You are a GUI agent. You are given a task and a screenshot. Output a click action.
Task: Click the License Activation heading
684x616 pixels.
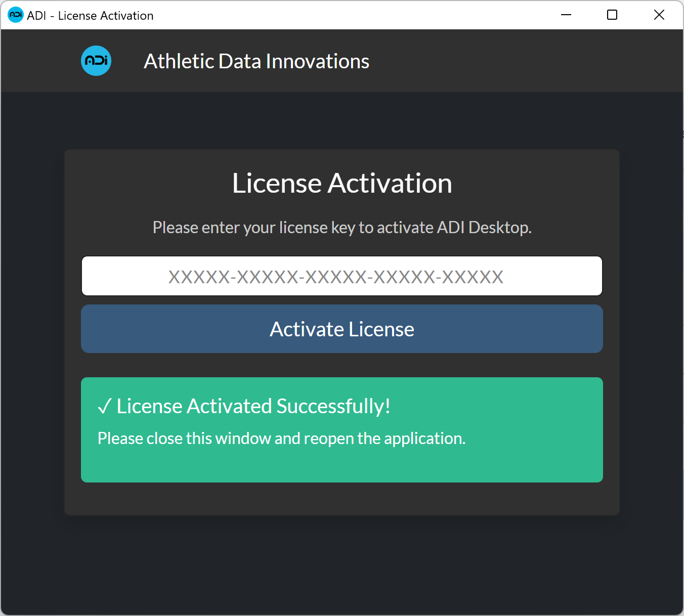point(342,183)
